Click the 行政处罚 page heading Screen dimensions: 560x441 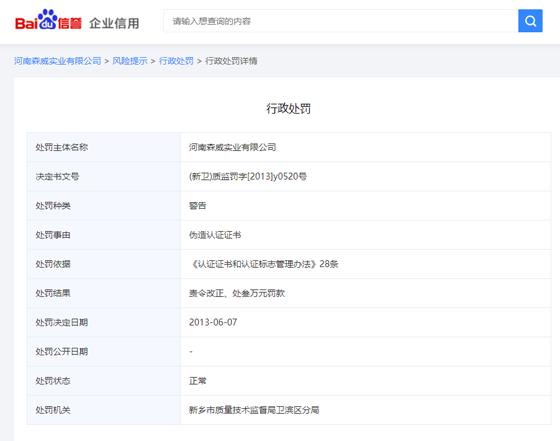click(288, 109)
